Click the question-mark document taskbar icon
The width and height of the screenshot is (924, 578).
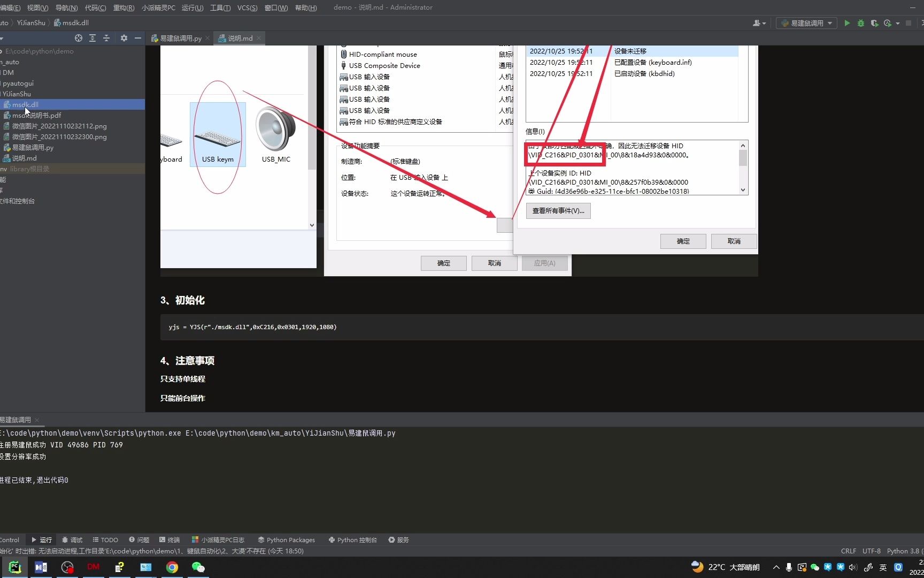click(x=120, y=567)
